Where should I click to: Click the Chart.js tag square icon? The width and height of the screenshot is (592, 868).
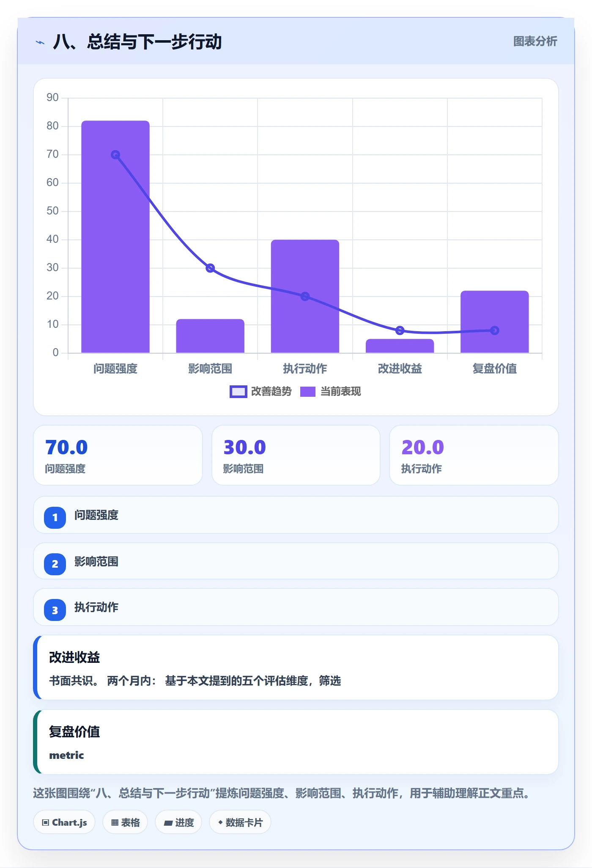tap(46, 823)
